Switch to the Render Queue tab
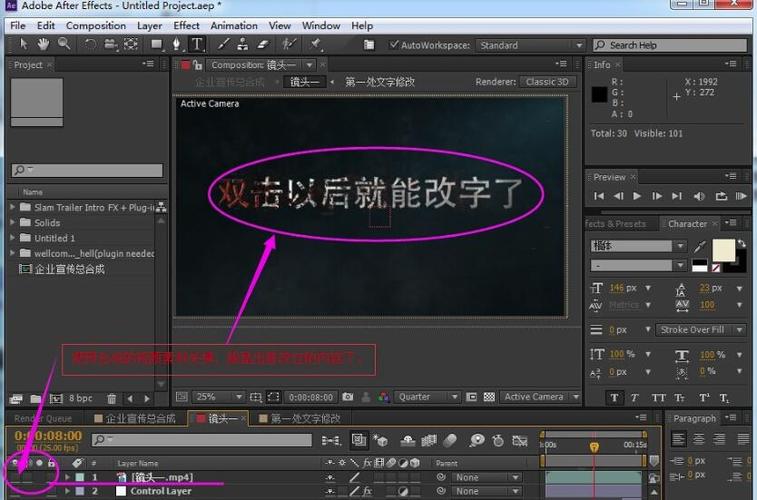Image resolution: width=757 pixels, height=500 pixels. coord(42,418)
